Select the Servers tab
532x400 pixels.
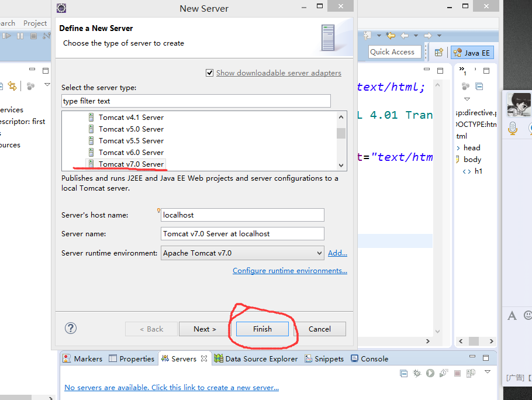pos(179,358)
